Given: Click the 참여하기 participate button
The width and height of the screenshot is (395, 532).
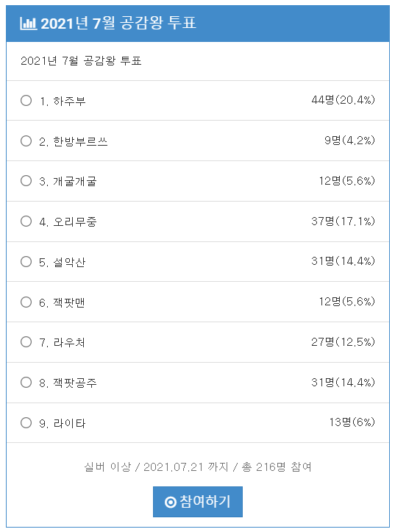Looking at the screenshot, I should 198,502.
